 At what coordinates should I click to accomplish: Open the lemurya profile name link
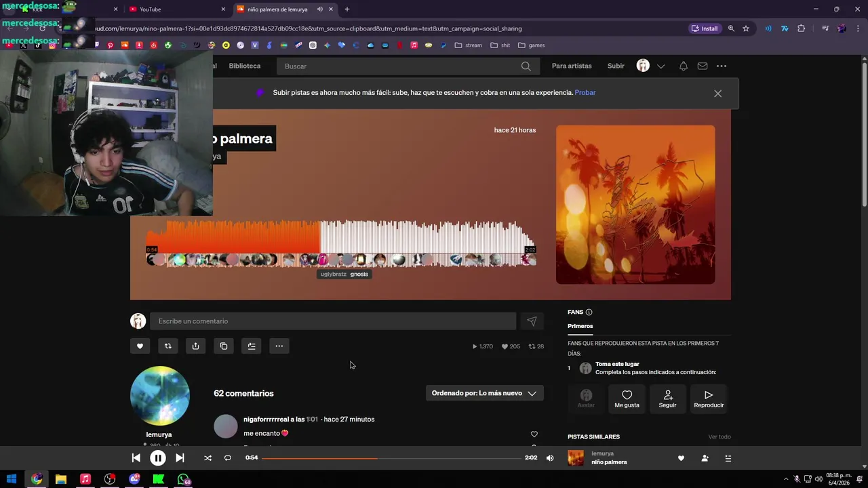[159, 434]
